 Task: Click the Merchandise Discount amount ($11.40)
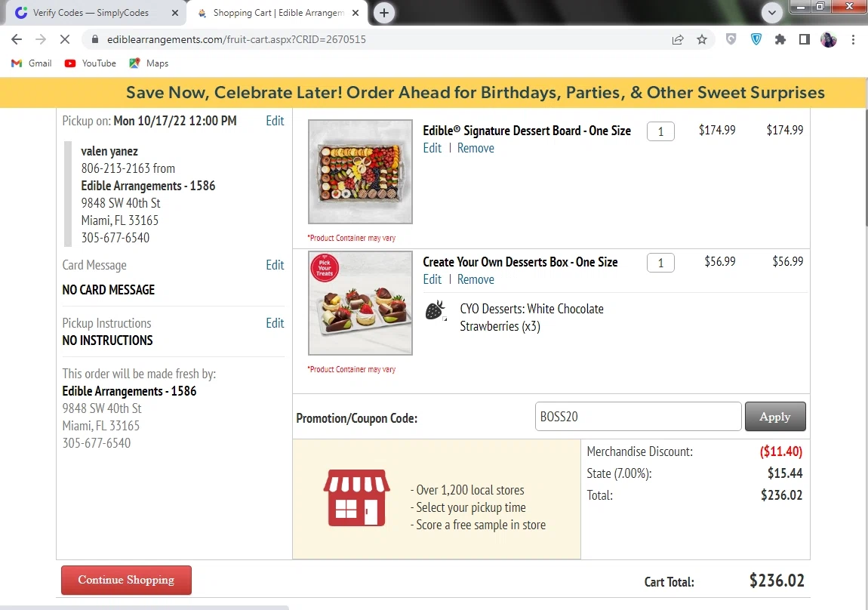(780, 451)
